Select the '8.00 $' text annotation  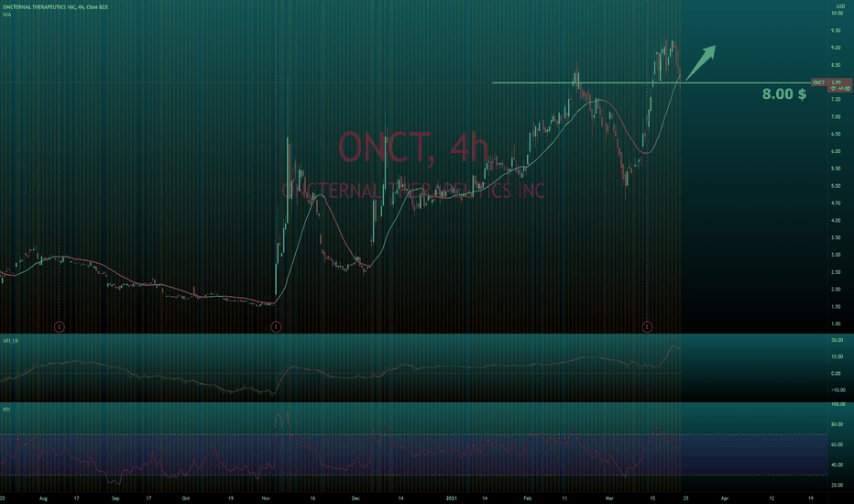(784, 93)
